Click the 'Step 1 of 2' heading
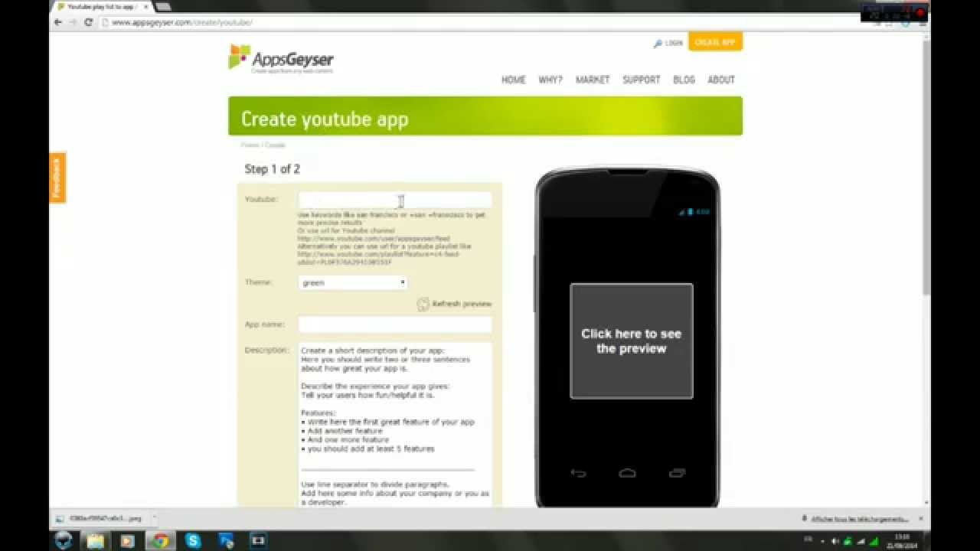The height and width of the screenshot is (551, 980). (x=273, y=169)
